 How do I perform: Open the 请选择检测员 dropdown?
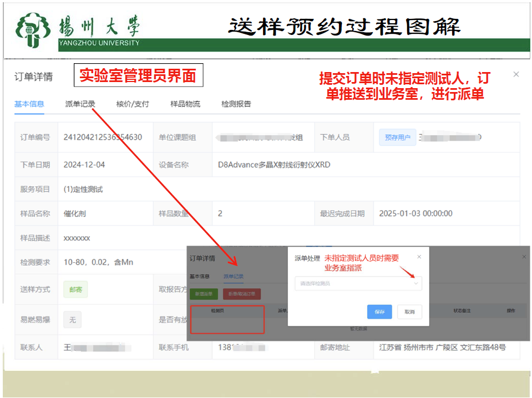pyautogui.click(x=355, y=283)
